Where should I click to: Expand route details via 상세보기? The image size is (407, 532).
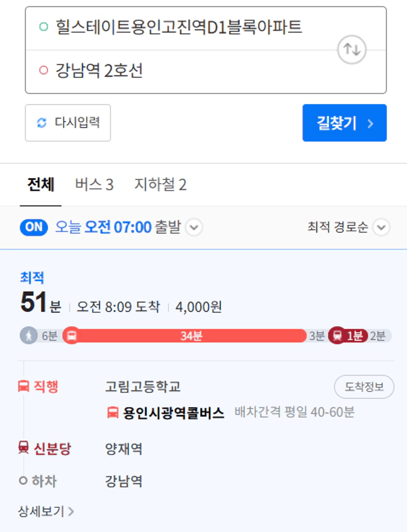[x=46, y=511]
